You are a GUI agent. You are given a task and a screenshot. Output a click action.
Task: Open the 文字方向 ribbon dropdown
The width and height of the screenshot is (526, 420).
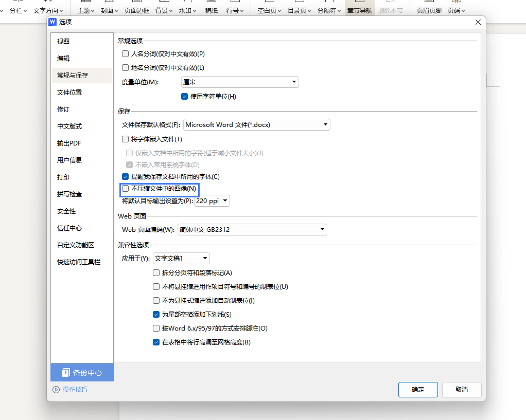tap(48, 11)
